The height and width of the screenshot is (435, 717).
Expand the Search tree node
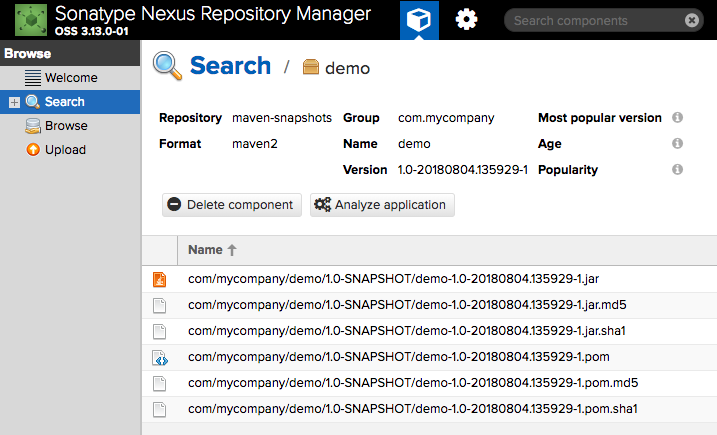click(x=14, y=102)
